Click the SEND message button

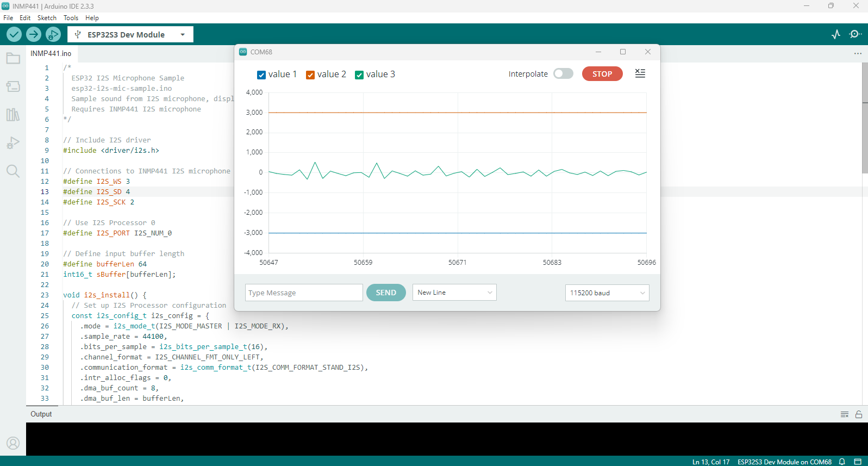(x=386, y=293)
